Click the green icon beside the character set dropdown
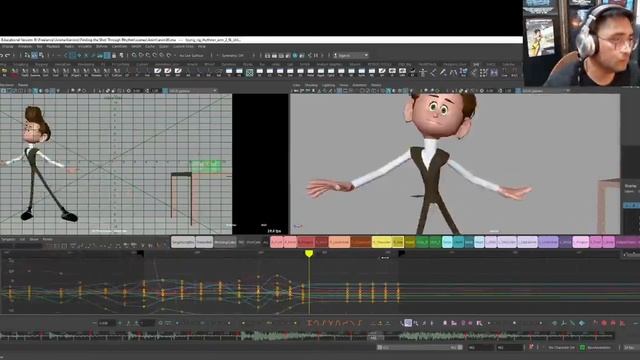The width and height of the screenshot is (640, 360). pos(582,348)
